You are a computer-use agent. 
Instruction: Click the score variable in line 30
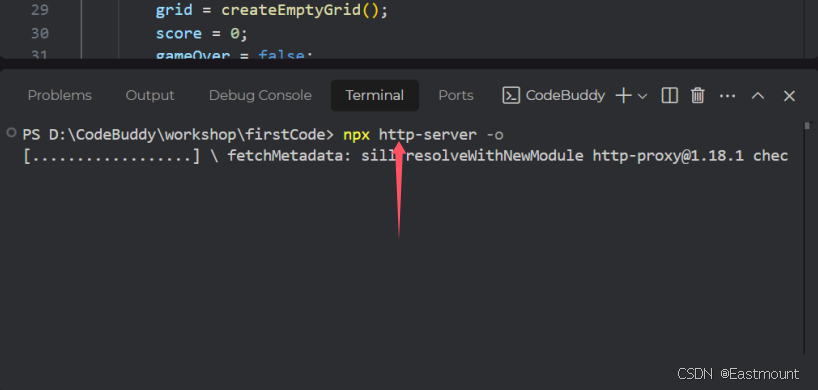coord(178,33)
